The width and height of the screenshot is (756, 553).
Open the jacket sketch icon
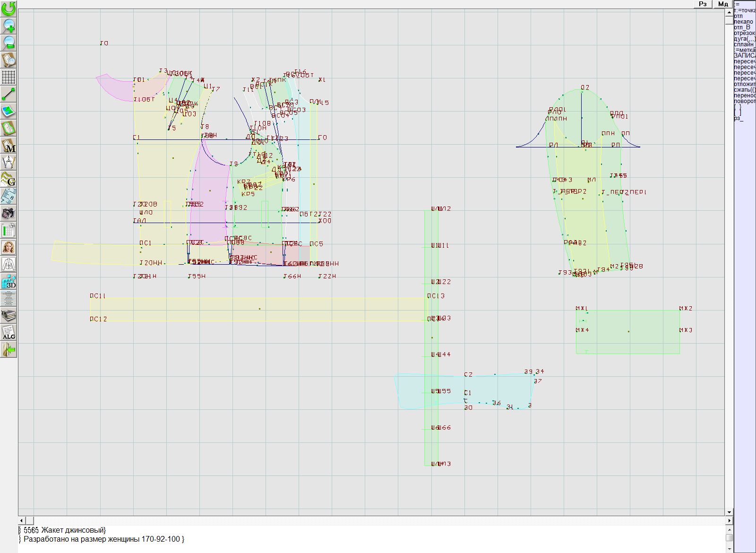click(9, 265)
